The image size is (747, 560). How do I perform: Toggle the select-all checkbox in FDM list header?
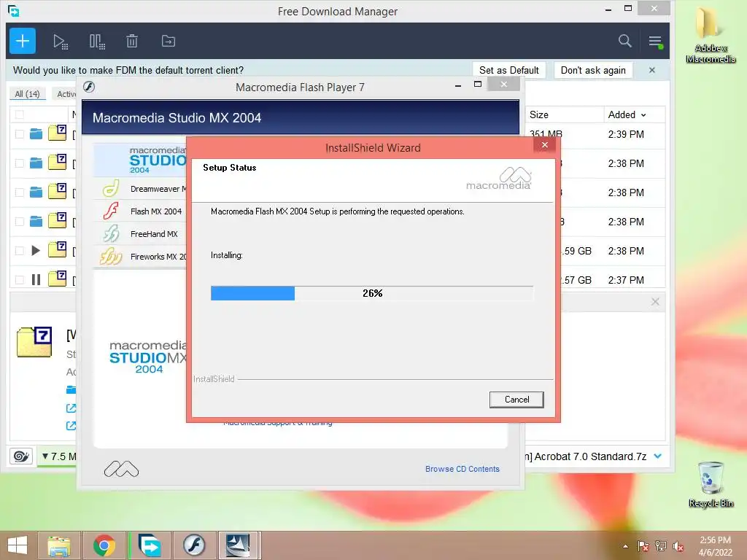pos(20,114)
